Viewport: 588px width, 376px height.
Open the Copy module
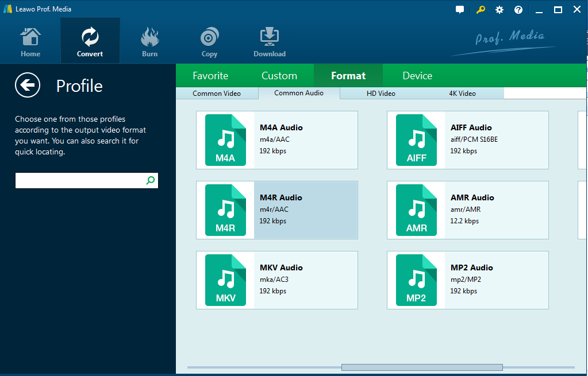point(209,42)
